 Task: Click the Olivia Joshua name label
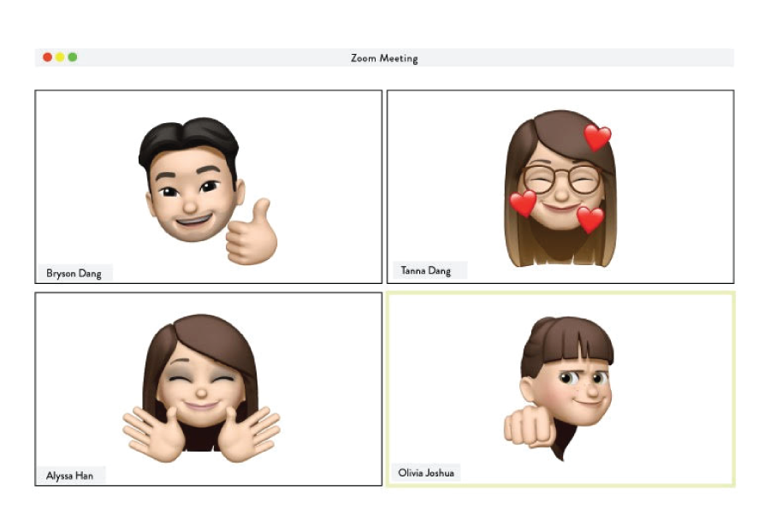(x=423, y=472)
